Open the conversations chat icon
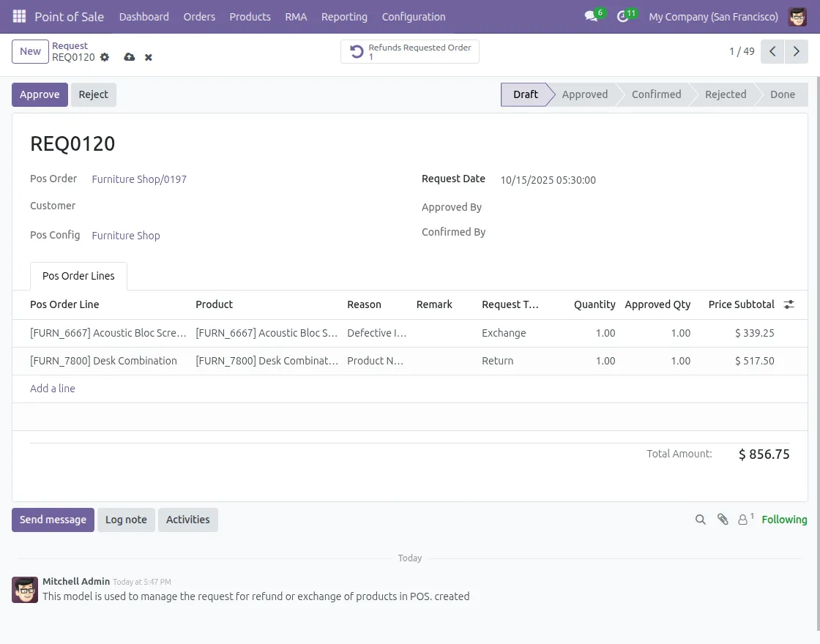This screenshot has height=644, width=820. (591, 16)
